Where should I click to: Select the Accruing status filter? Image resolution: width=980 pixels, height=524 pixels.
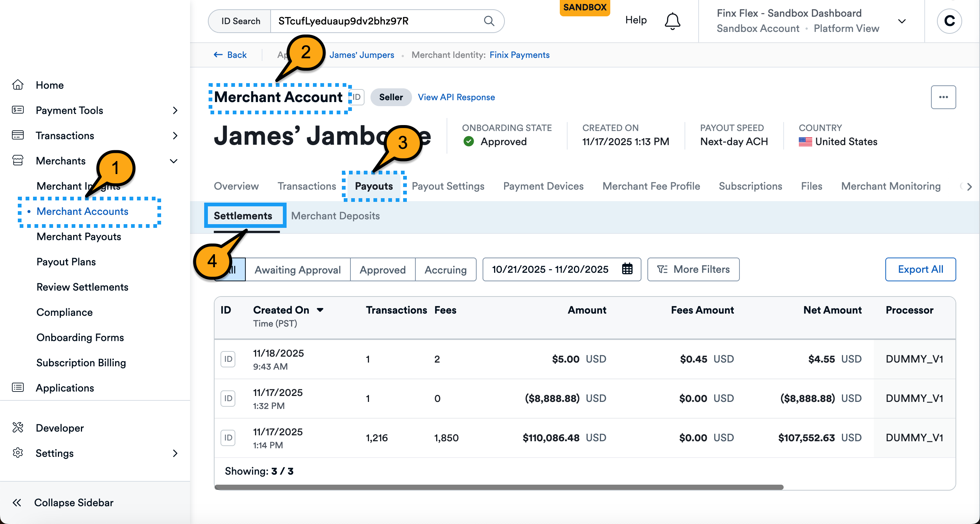(445, 269)
